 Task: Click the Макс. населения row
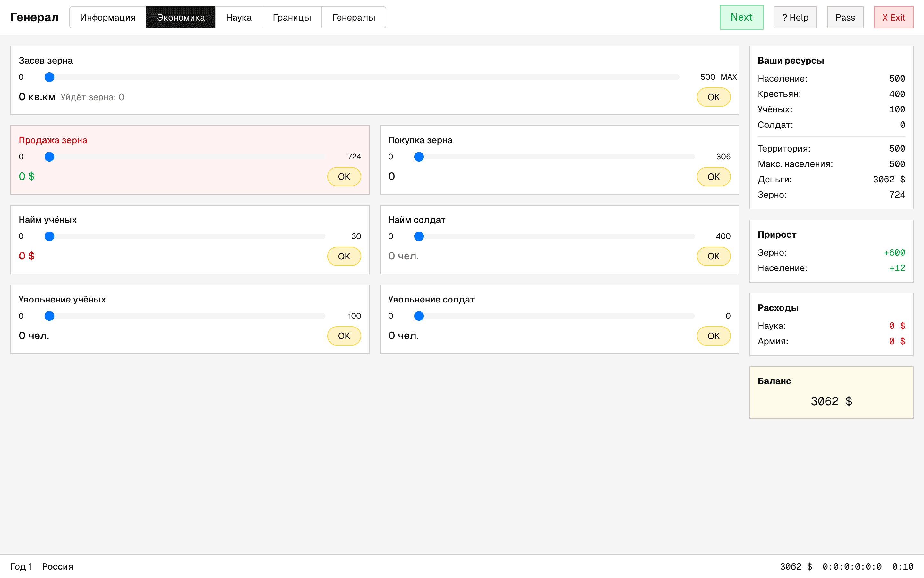click(x=831, y=164)
